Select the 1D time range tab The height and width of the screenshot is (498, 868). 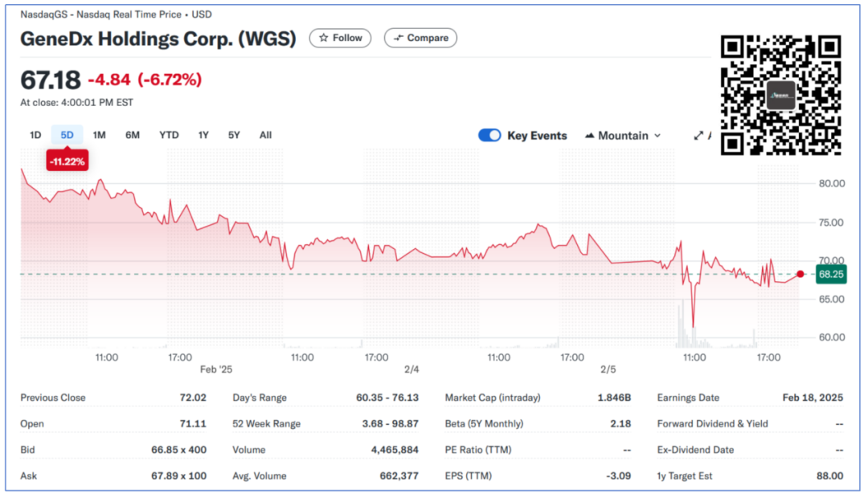(x=35, y=135)
